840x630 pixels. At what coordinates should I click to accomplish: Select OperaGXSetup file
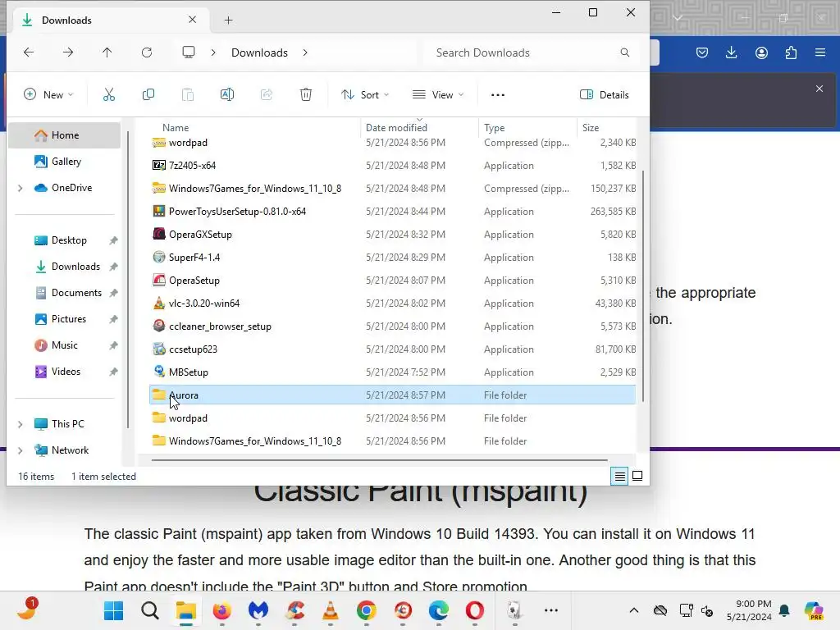(x=393, y=234)
